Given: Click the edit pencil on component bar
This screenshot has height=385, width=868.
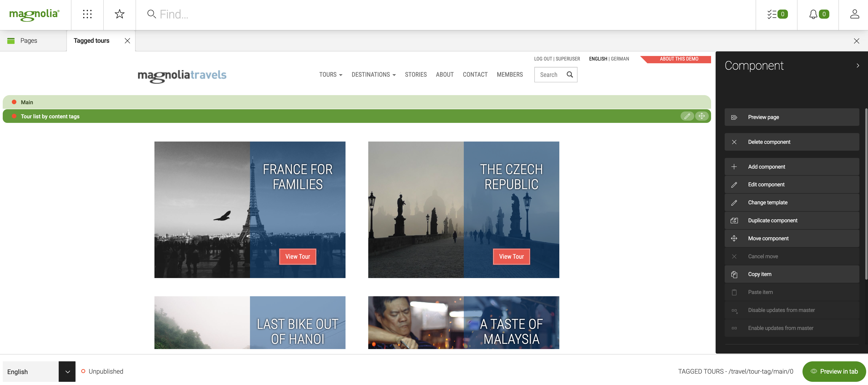Looking at the screenshot, I should click(x=687, y=116).
